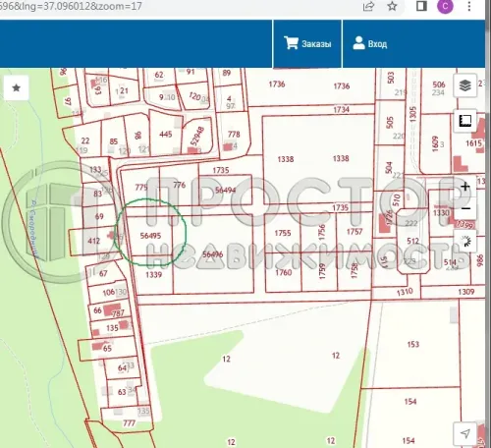This screenshot has width=491, height=448.
Task: Zoom in with the plus button
Action: coord(465,187)
